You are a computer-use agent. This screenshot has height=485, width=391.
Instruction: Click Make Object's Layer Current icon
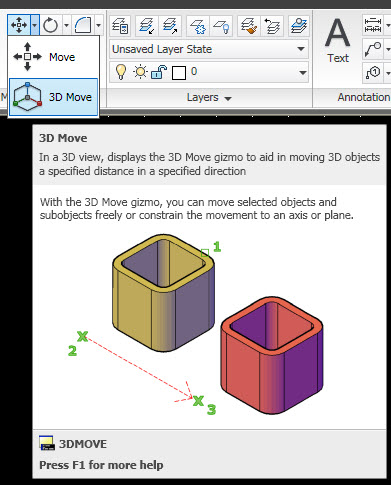tap(147, 26)
